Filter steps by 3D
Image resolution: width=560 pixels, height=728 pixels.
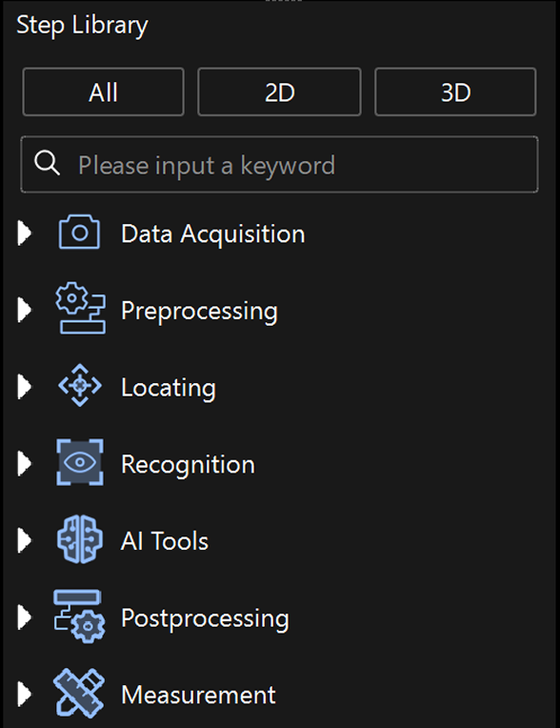tap(455, 91)
